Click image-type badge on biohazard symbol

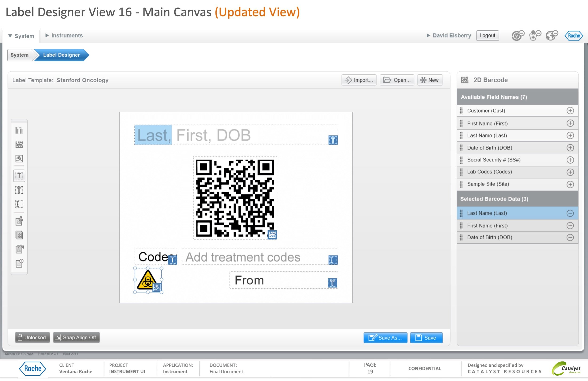[157, 288]
